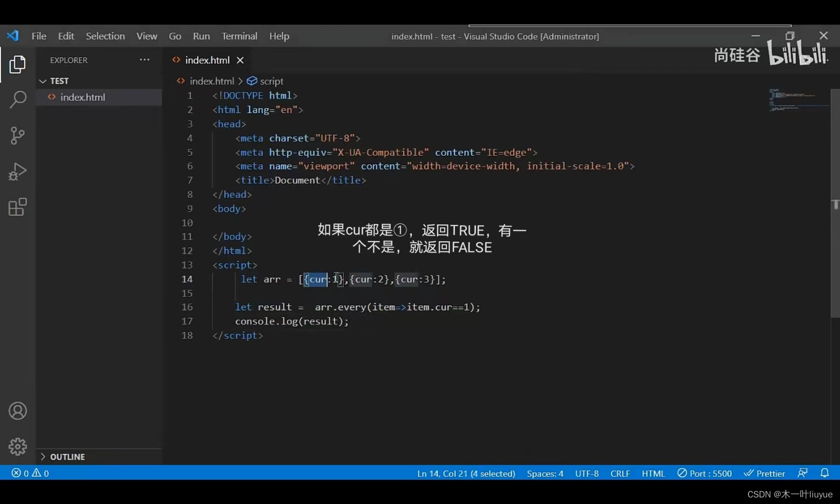
Task: Click console.log(result) on line 17
Action: click(x=292, y=321)
